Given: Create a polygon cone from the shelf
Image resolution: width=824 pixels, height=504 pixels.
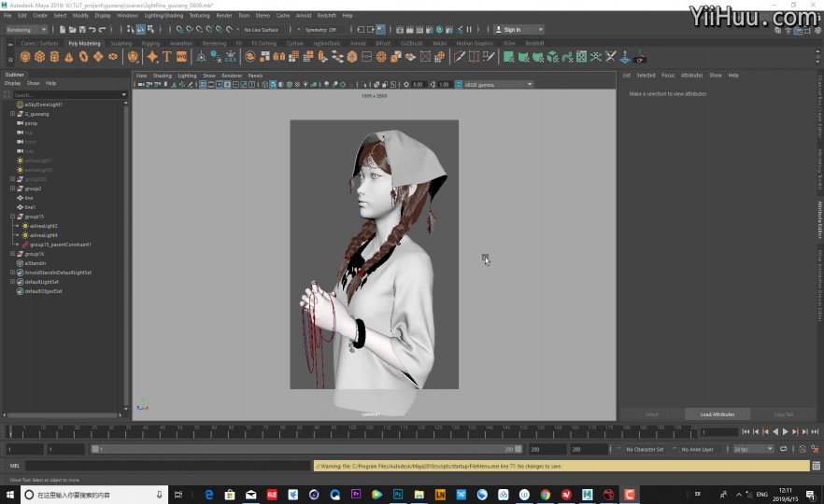Looking at the screenshot, I should (69, 57).
